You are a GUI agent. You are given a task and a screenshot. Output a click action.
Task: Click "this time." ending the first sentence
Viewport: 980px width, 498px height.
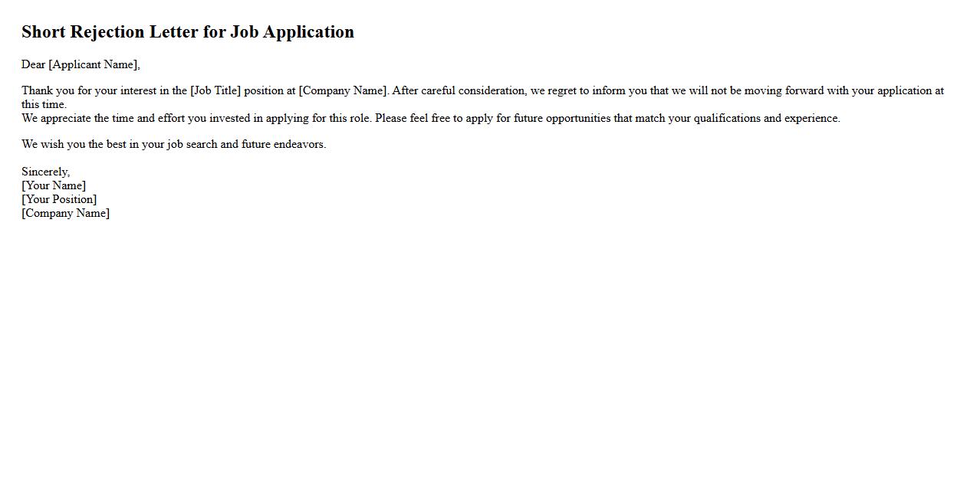(x=44, y=104)
